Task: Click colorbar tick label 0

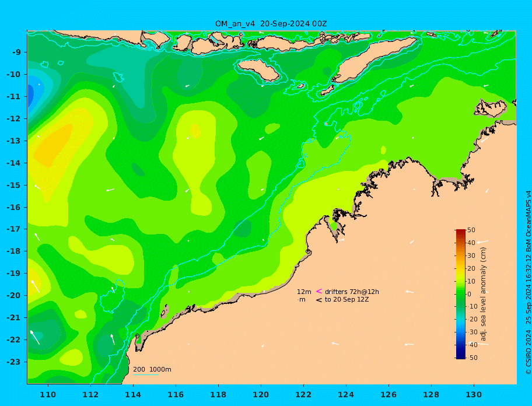Action: [470, 294]
